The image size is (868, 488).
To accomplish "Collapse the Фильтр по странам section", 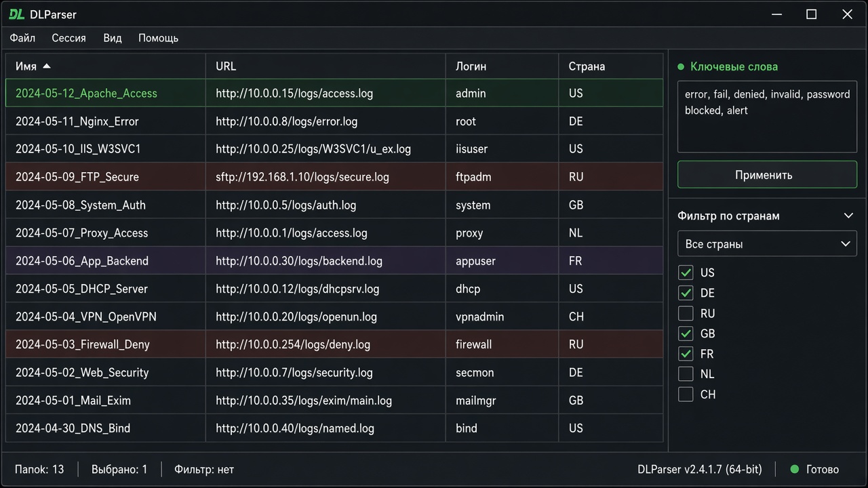I will pos(848,216).
